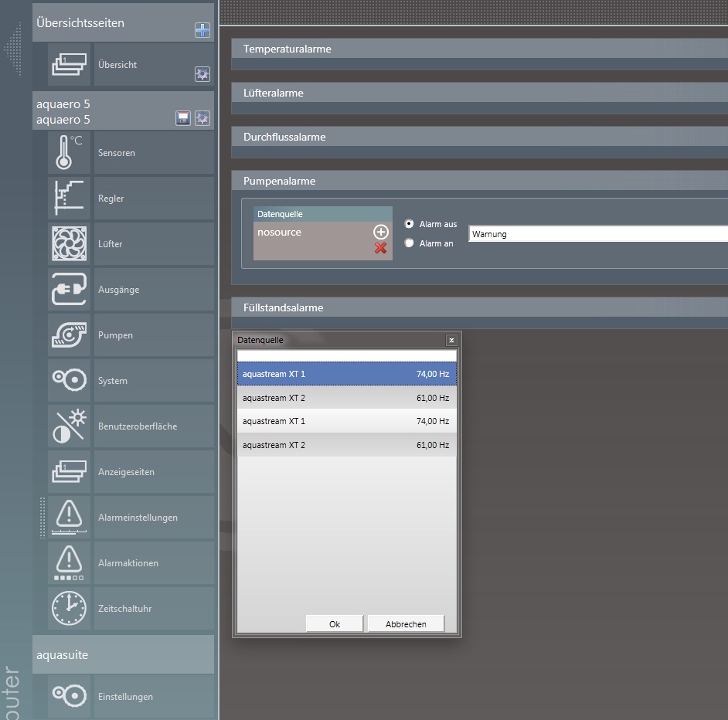Open the Anzeigeseiten pages icon
The image size is (728, 720).
pyautogui.click(x=70, y=472)
